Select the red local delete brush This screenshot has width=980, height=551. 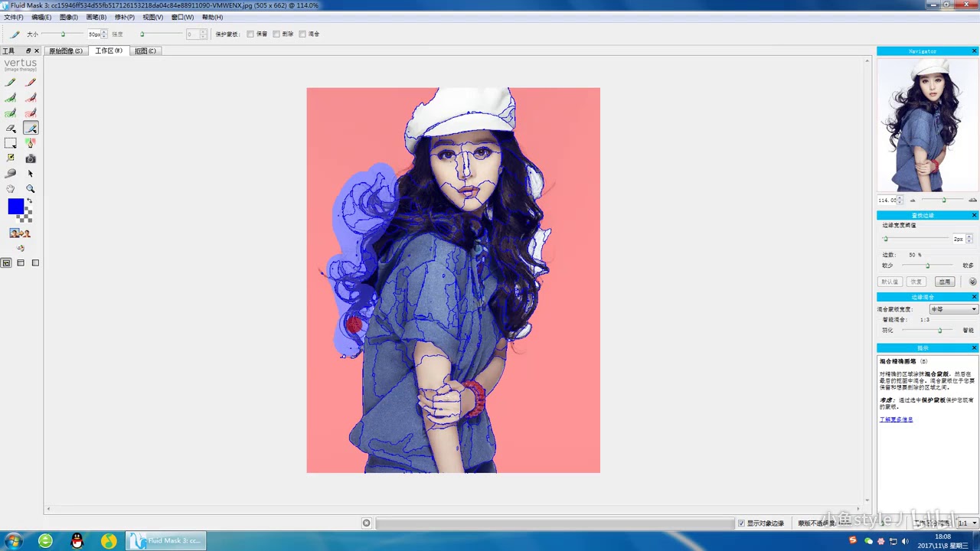click(x=31, y=97)
